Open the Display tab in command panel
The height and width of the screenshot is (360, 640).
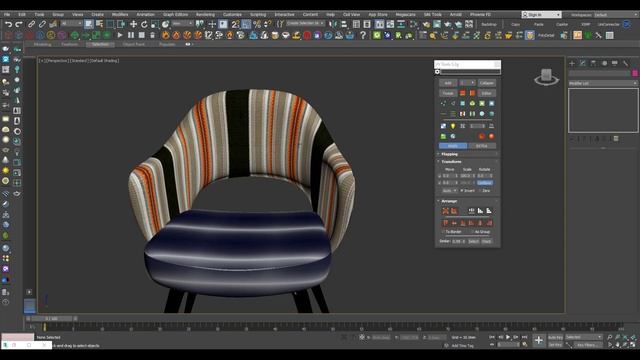pos(615,63)
